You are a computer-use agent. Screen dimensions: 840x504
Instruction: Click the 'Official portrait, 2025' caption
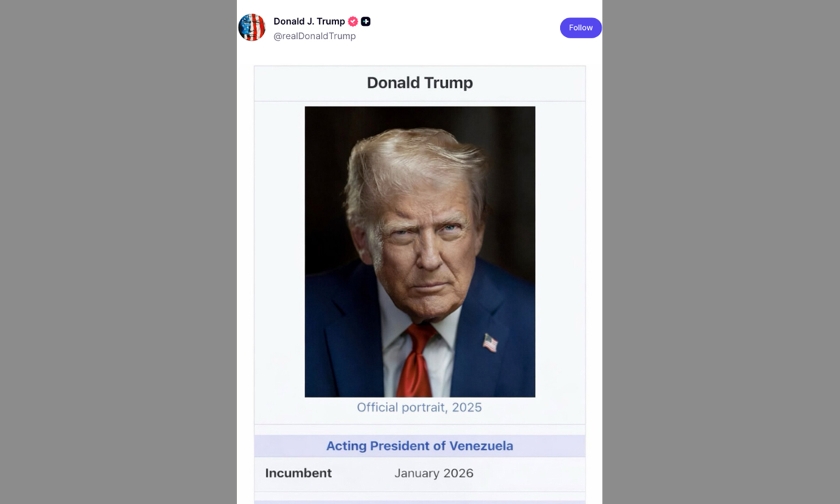419,408
